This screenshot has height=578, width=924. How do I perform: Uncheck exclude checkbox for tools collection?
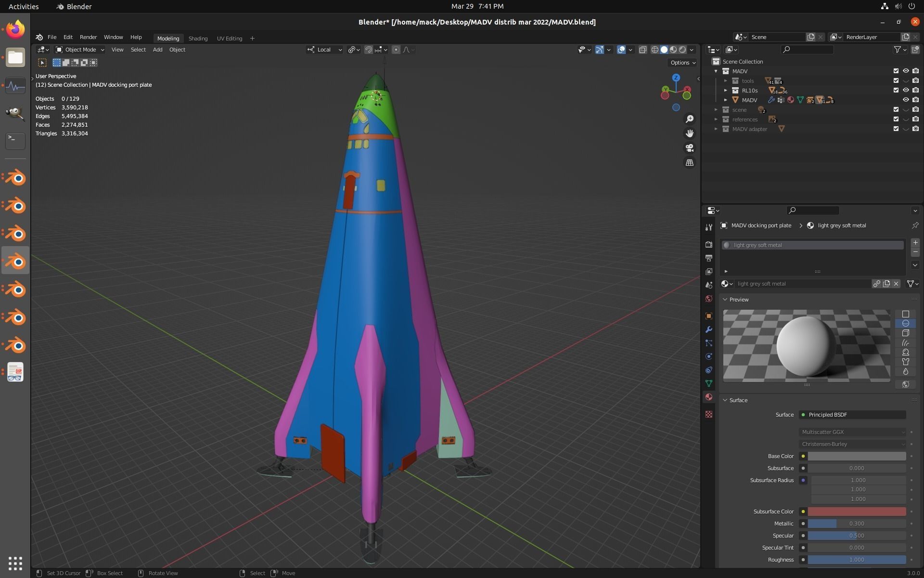(896, 81)
